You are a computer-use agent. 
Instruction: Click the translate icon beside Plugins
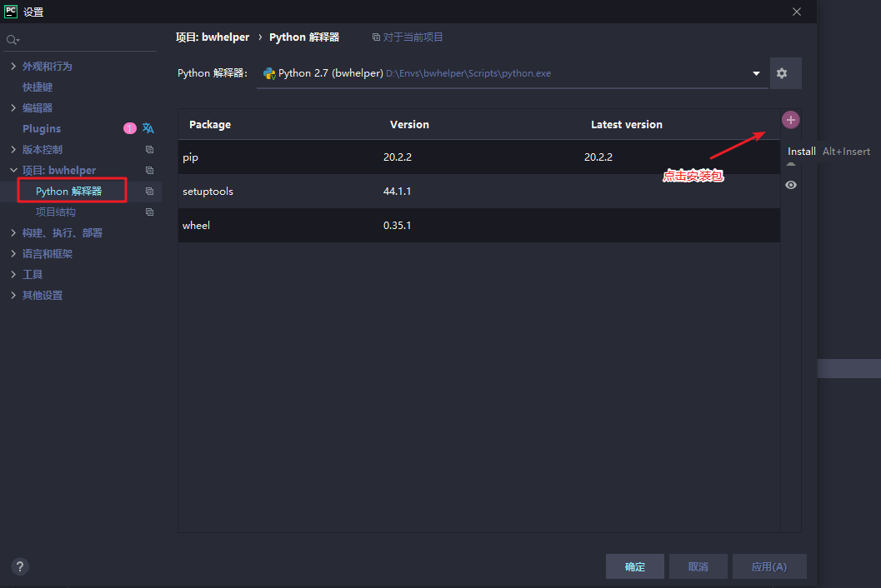pos(148,128)
